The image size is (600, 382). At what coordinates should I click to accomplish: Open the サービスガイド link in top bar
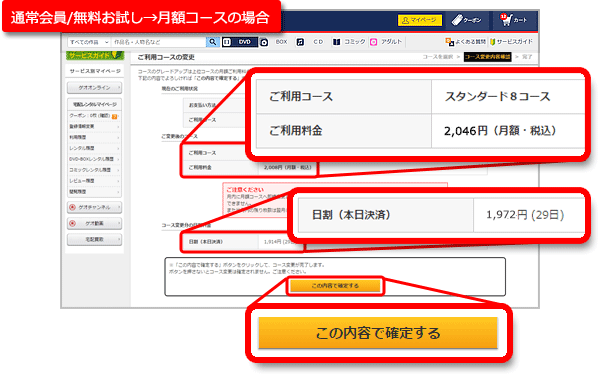pos(511,42)
